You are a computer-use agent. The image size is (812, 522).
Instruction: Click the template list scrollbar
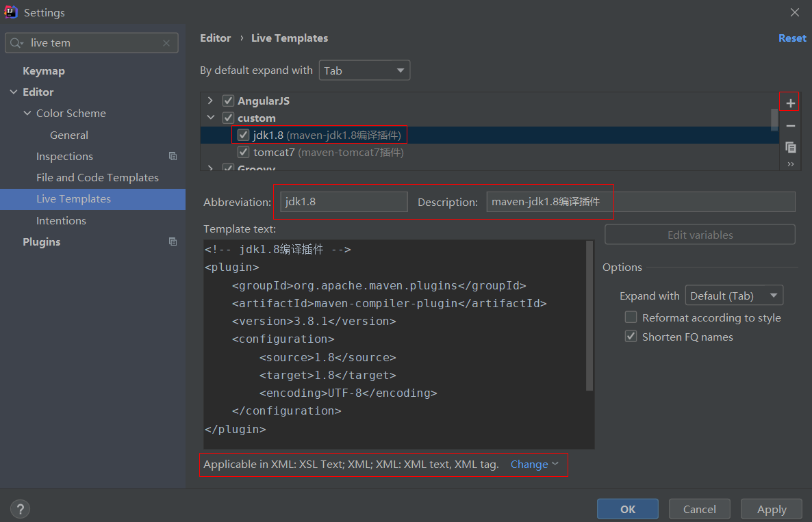pos(774,120)
